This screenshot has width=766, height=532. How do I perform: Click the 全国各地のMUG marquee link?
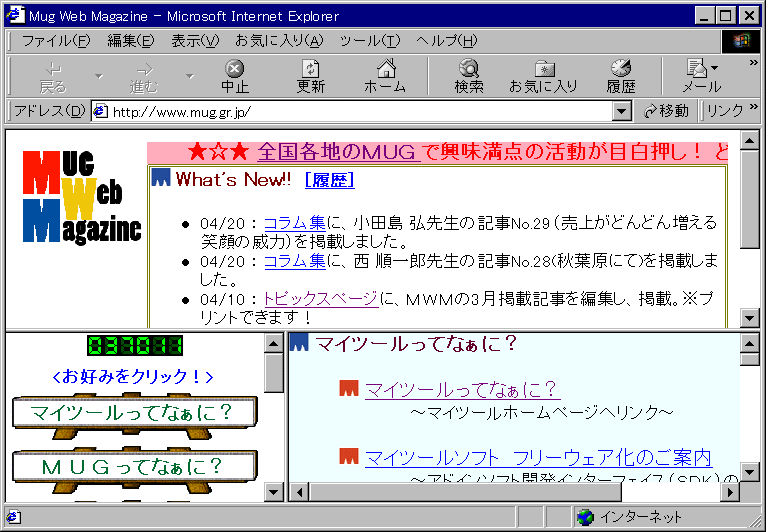coord(338,152)
